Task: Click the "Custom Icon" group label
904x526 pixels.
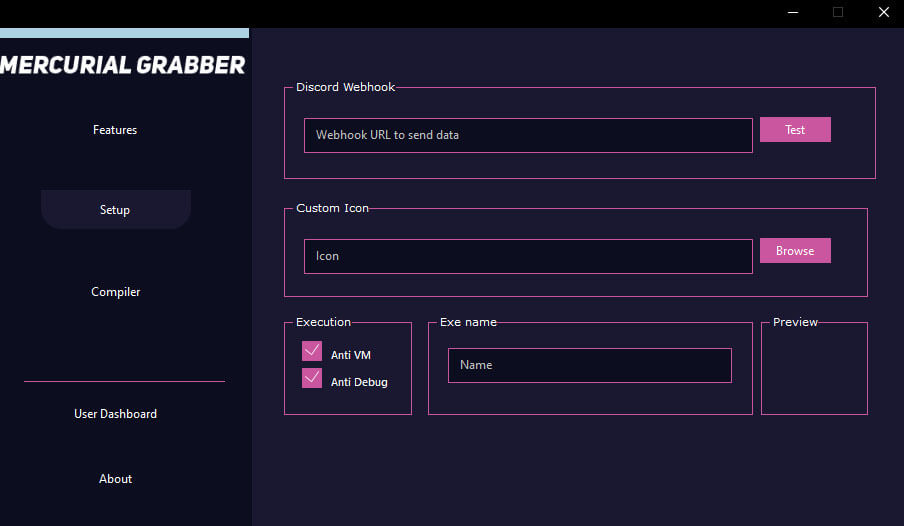Action: pos(332,208)
